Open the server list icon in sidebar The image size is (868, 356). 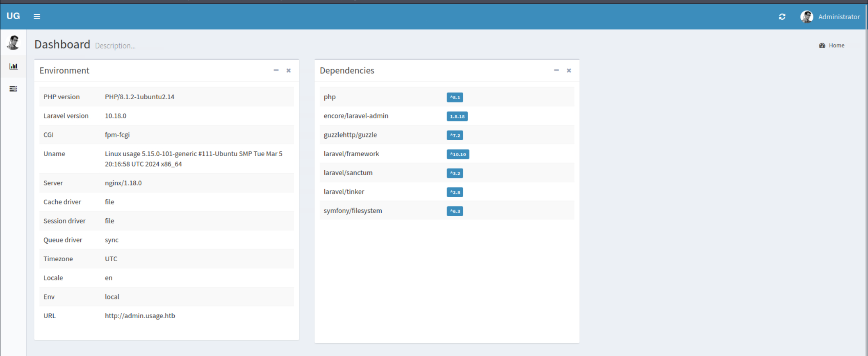pyautogui.click(x=14, y=89)
